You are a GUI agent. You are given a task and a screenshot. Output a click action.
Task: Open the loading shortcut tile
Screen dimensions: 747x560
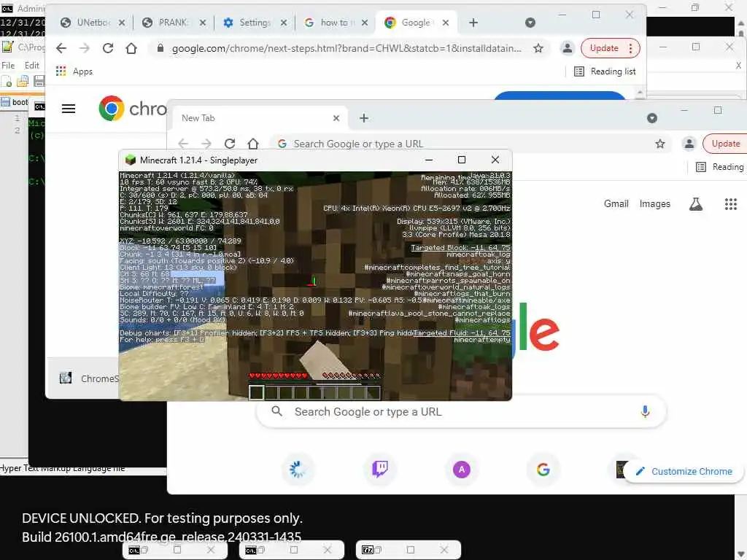pyautogui.click(x=298, y=470)
